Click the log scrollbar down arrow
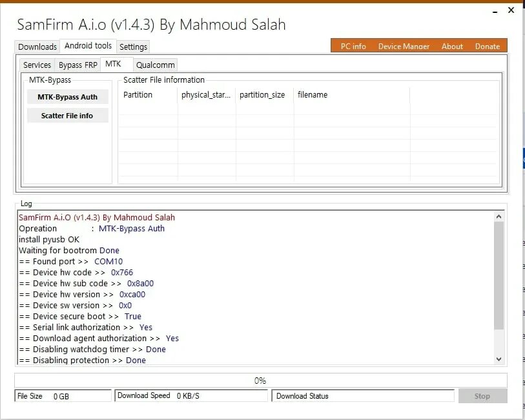525x420 pixels. tap(499, 359)
